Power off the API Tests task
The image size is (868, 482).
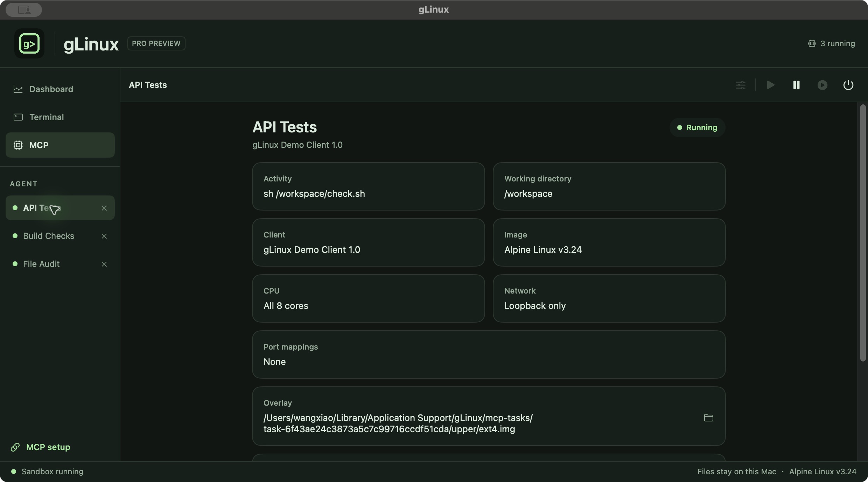[848, 85]
